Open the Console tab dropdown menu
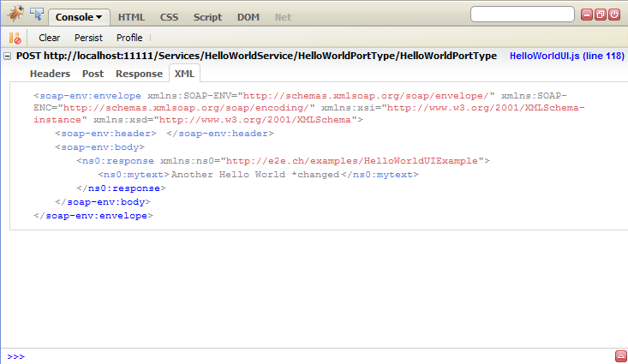The image size is (628, 364). 78,17
